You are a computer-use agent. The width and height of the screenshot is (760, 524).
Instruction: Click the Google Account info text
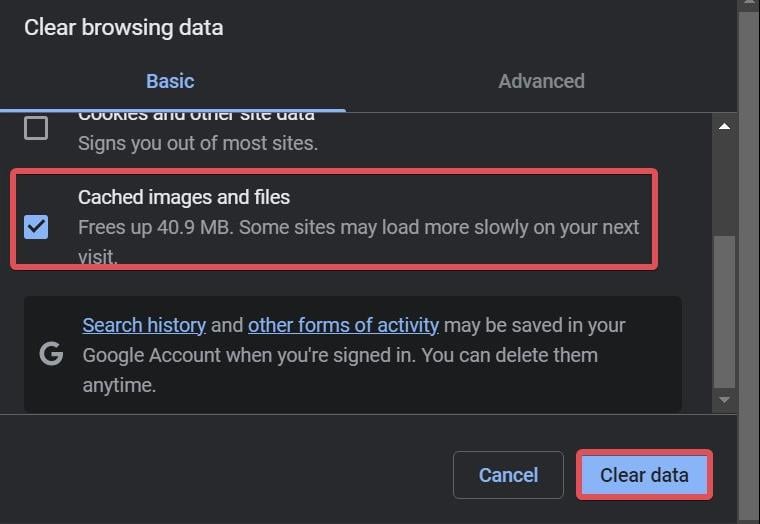pyautogui.click(x=354, y=355)
